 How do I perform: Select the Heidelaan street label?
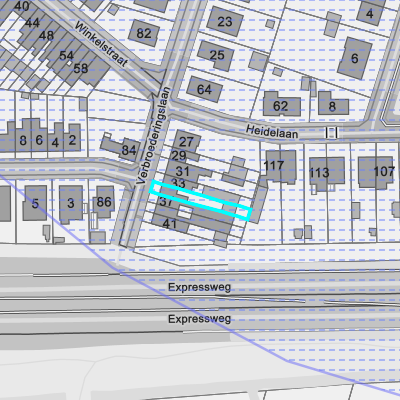(x=272, y=132)
